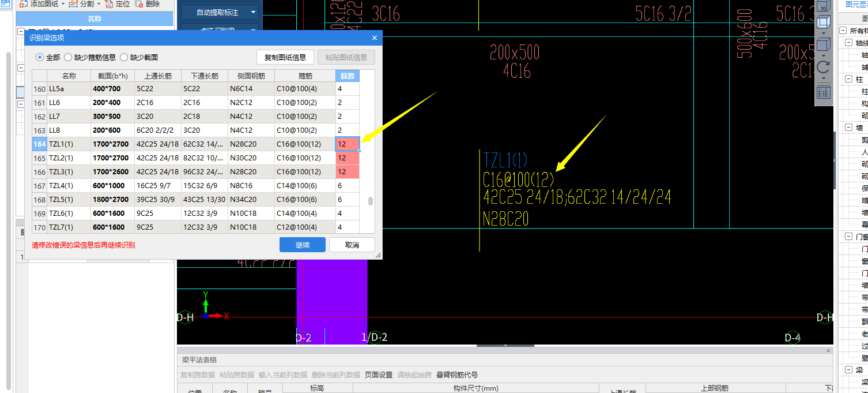This screenshot has height=393, width=868.
Task: Close the 识别梁选项 dialog
Action: click(x=374, y=38)
